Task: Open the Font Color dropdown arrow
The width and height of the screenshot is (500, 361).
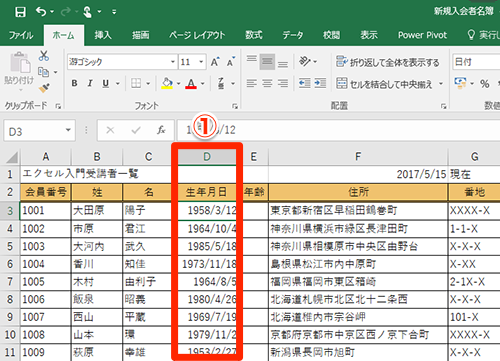Action: pos(203,83)
